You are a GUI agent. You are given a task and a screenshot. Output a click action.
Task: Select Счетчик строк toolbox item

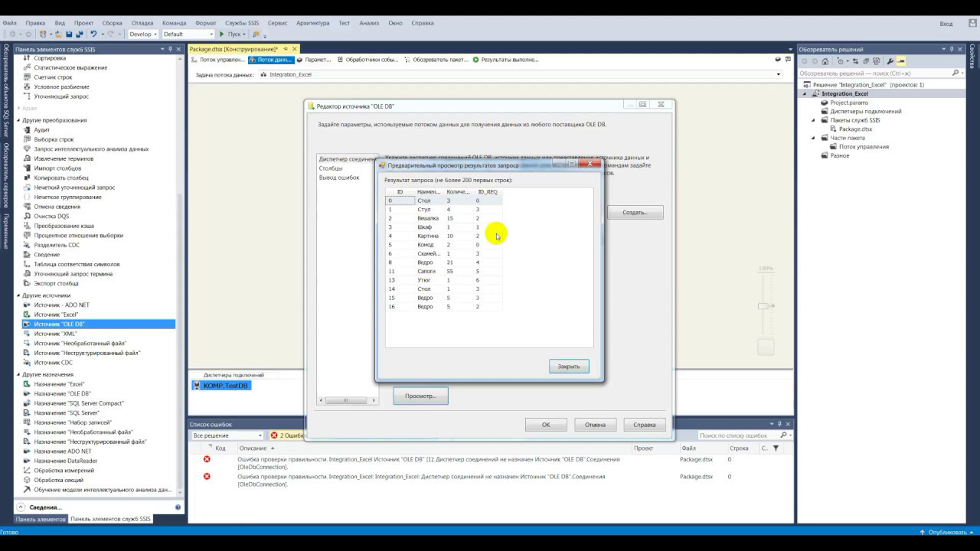[x=53, y=77]
